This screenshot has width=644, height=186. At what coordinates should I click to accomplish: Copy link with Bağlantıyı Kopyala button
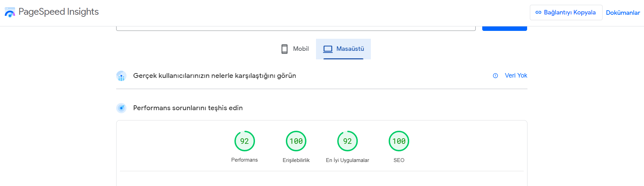pos(566,12)
